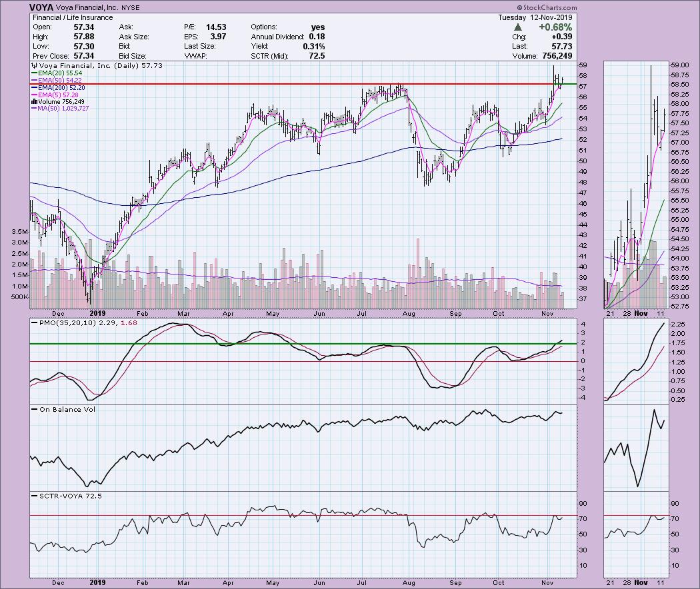
Task: Click the Chg value +0.39
Action: pyautogui.click(x=563, y=37)
